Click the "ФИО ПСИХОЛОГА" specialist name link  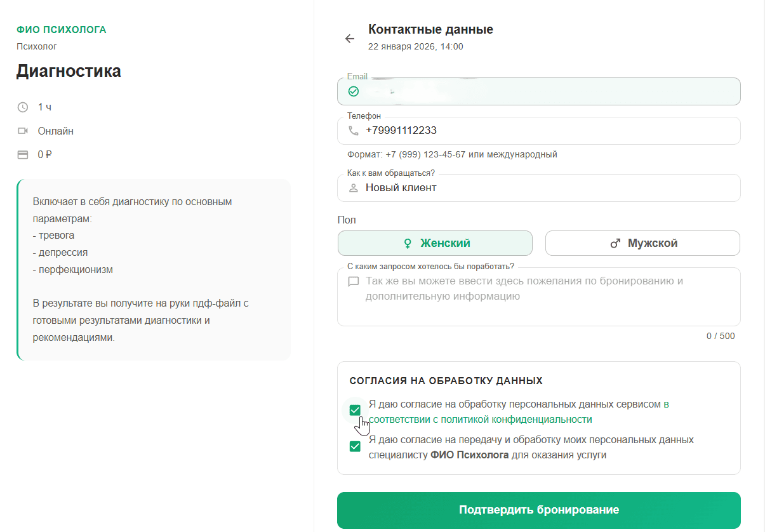61,29
